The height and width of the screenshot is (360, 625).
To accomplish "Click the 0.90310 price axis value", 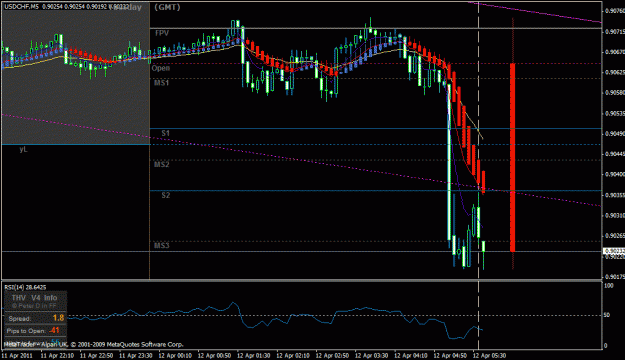I will [x=614, y=215].
